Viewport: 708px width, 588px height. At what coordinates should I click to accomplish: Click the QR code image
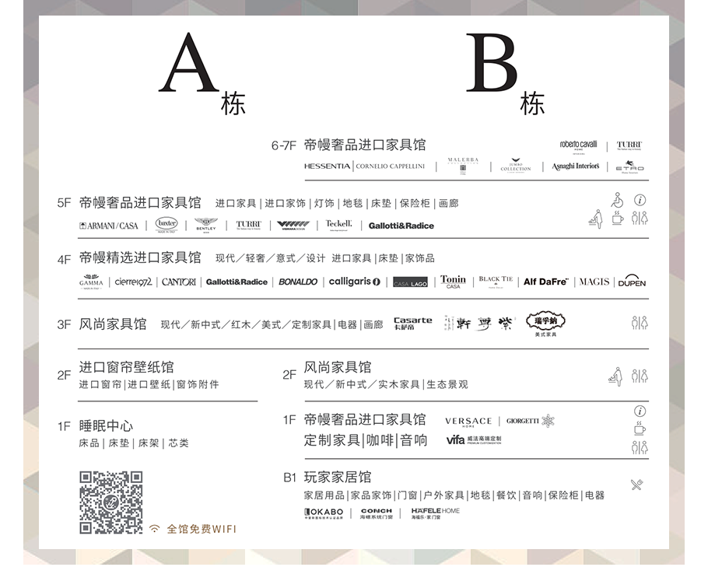tap(111, 502)
